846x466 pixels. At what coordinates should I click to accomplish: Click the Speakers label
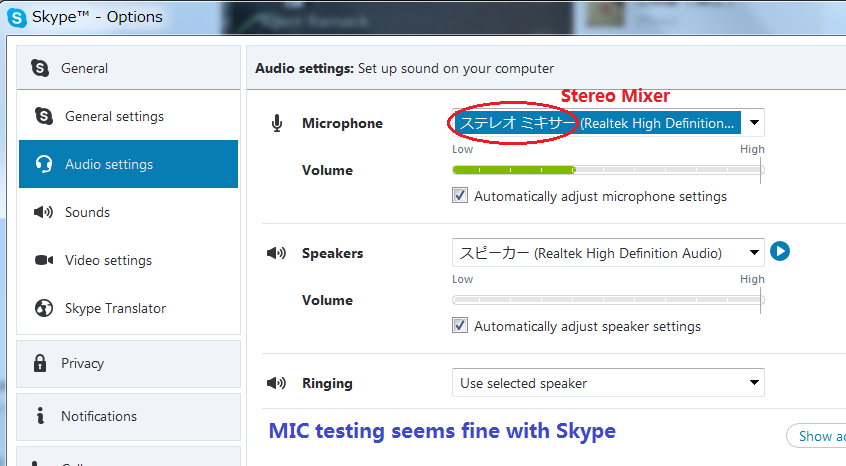[332, 253]
